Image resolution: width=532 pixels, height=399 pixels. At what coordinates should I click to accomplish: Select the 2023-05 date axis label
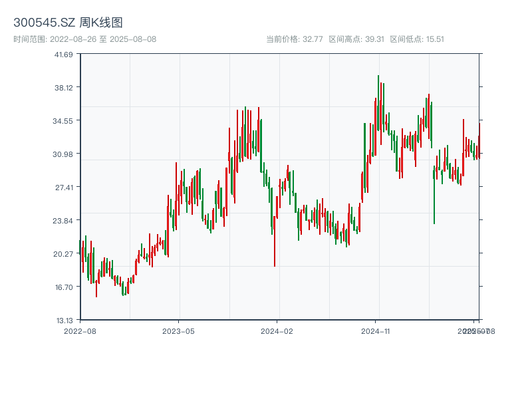[178, 331]
